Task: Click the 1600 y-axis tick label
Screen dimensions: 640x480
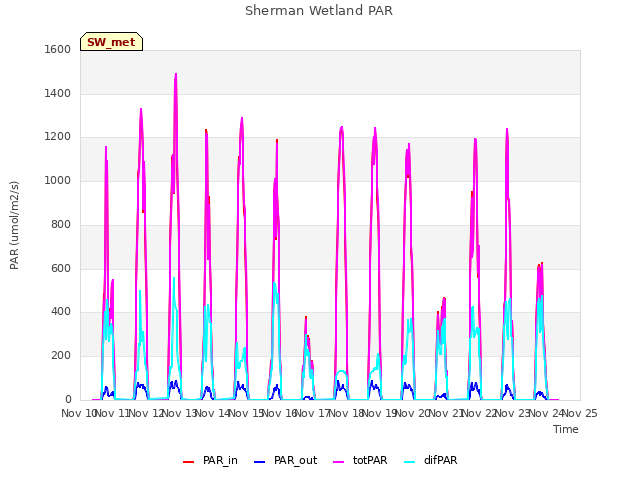Action: point(58,49)
